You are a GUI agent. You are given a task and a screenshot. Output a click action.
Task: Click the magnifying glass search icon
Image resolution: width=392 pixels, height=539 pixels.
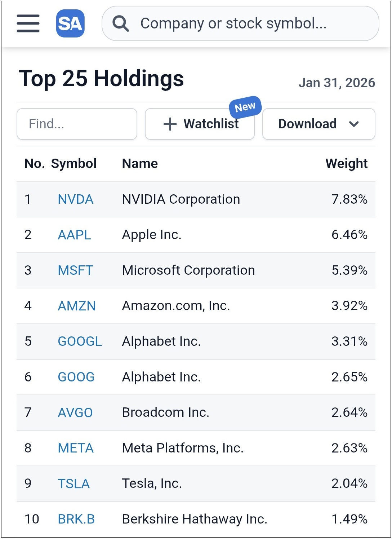click(x=121, y=24)
